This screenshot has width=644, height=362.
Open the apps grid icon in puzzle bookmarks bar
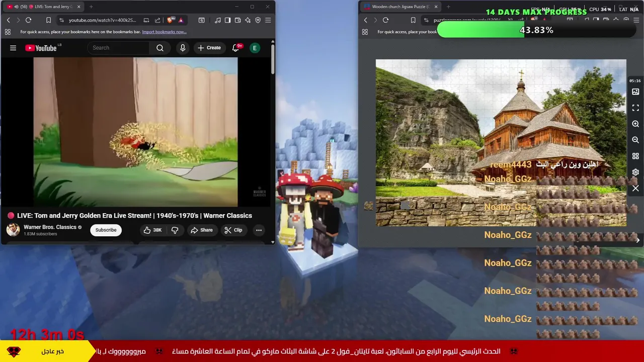(x=365, y=32)
